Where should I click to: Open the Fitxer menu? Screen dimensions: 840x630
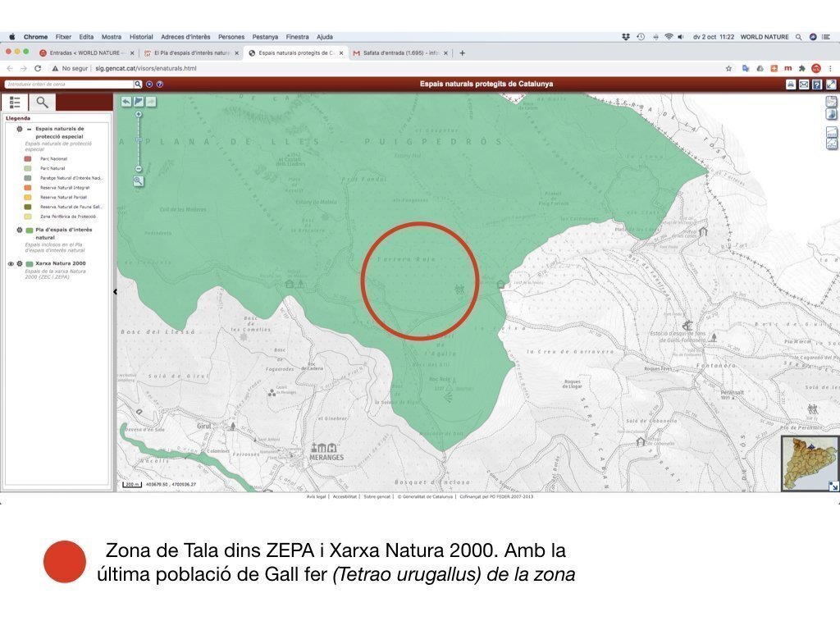[x=63, y=37]
